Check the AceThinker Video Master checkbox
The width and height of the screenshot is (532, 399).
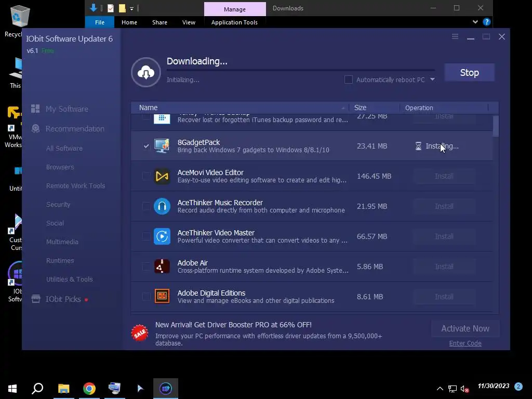[146, 236]
